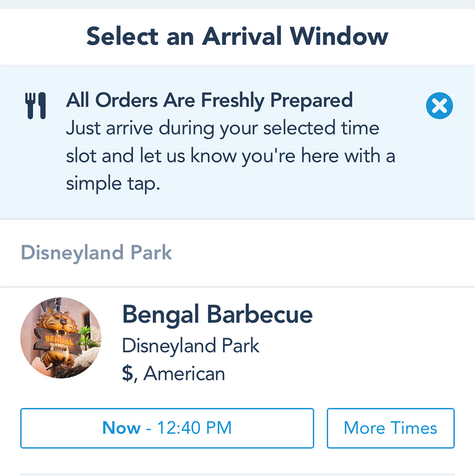The height and width of the screenshot is (476, 475).
Task: Tap the bold 'Now' label in arrival button
Action: click(122, 428)
